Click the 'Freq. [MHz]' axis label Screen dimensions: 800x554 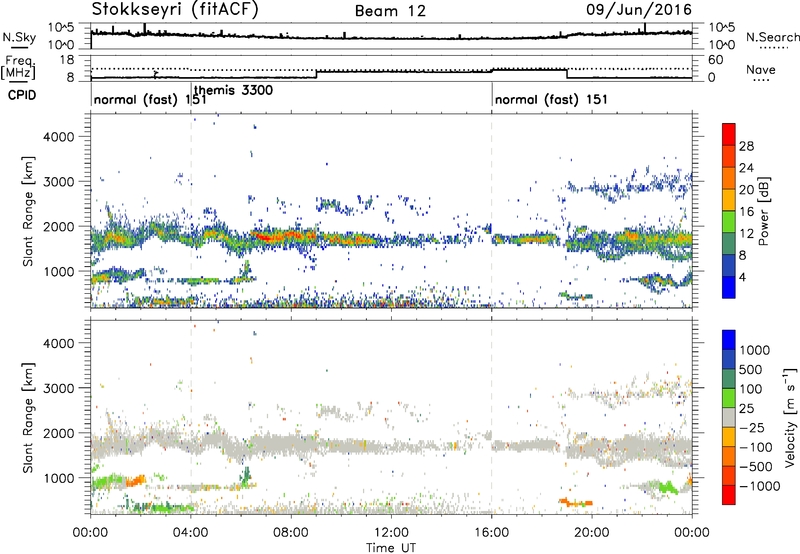pyautogui.click(x=19, y=67)
